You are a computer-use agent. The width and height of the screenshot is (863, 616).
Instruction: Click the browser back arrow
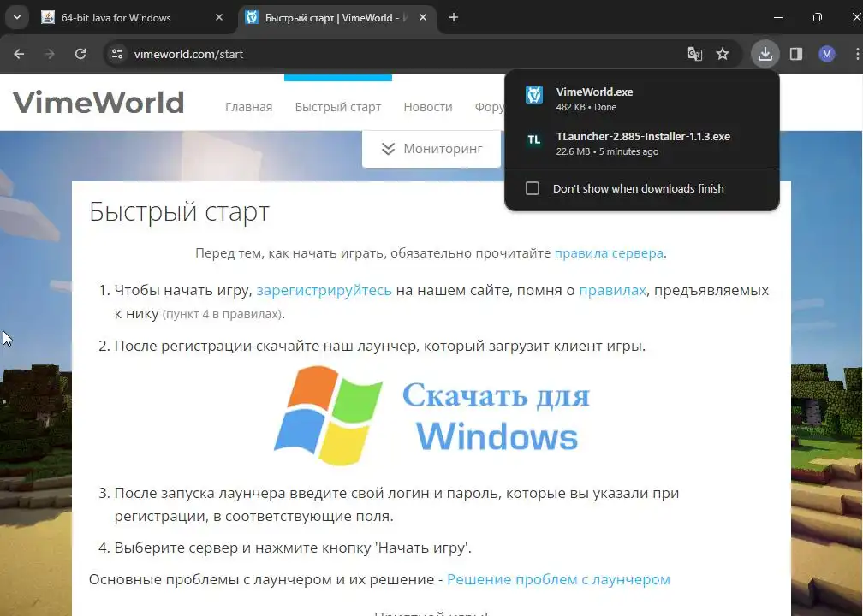point(19,54)
